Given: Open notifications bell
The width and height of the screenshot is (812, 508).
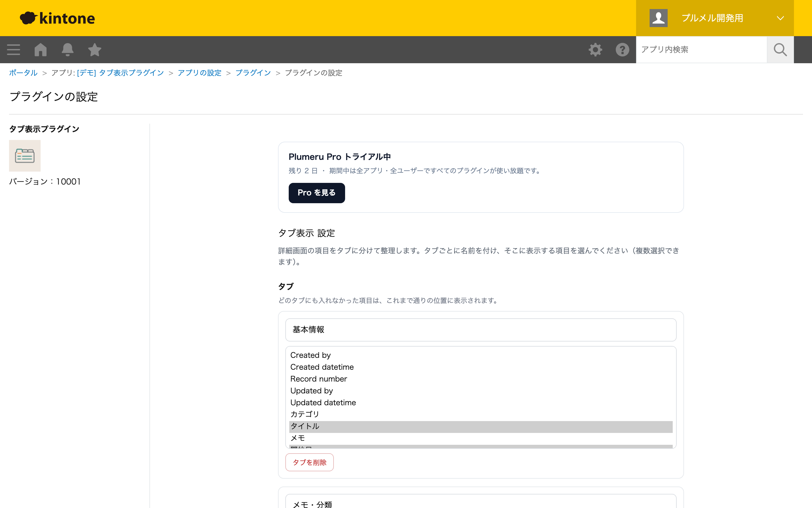Looking at the screenshot, I should [67, 50].
